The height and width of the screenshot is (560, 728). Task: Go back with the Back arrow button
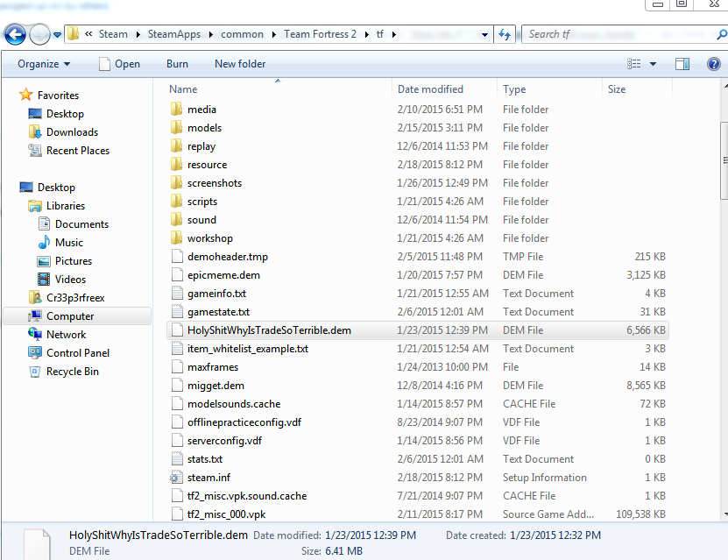coord(15,34)
